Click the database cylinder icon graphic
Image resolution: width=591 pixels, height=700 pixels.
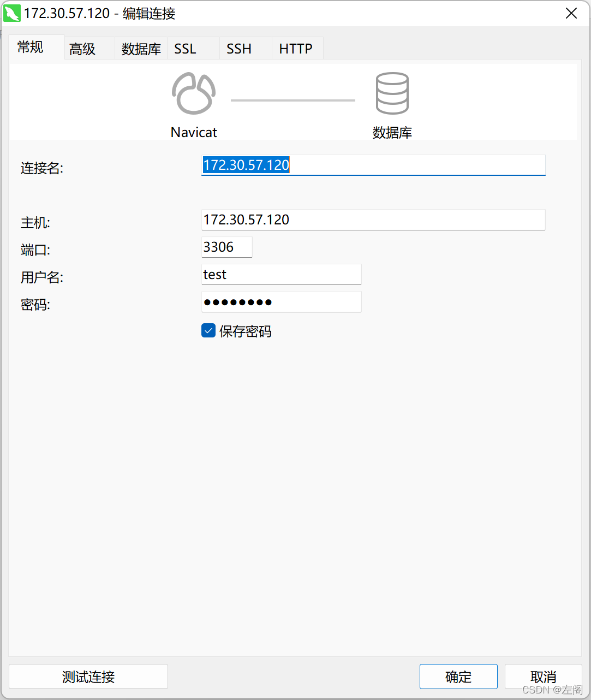392,93
